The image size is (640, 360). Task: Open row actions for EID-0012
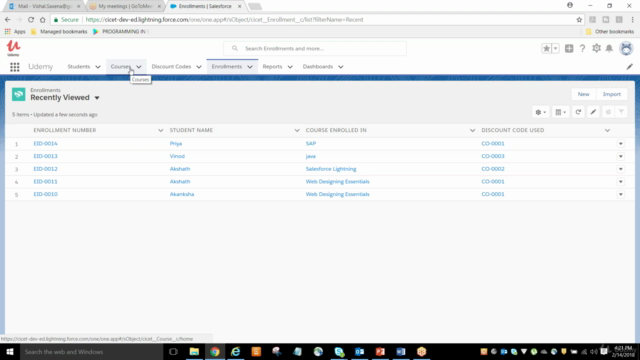pos(620,169)
